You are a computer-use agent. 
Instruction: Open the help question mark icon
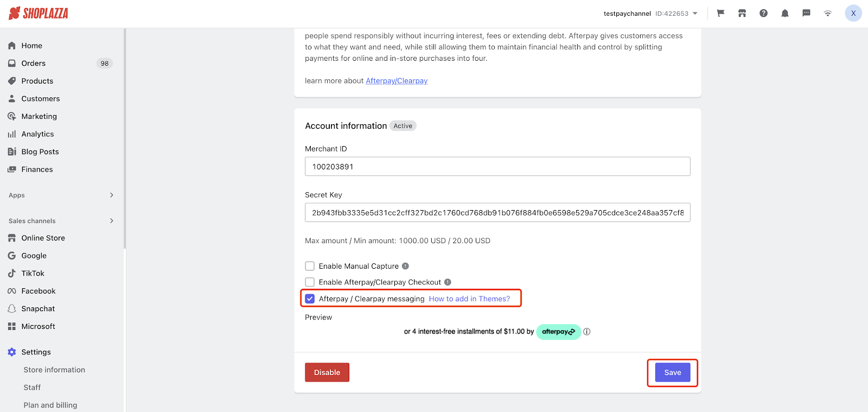[763, 13]
